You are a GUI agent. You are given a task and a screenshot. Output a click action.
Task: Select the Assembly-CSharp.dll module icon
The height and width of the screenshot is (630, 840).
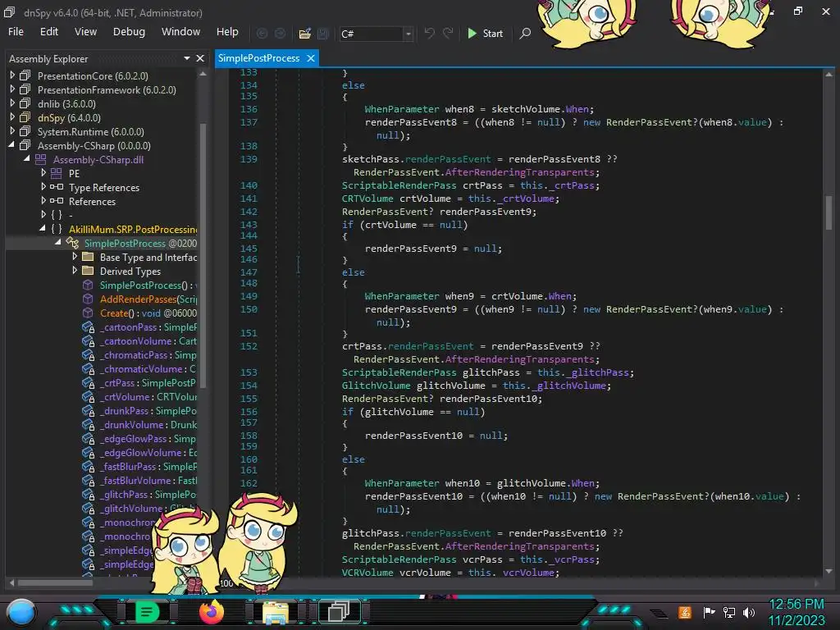(41, 159)
